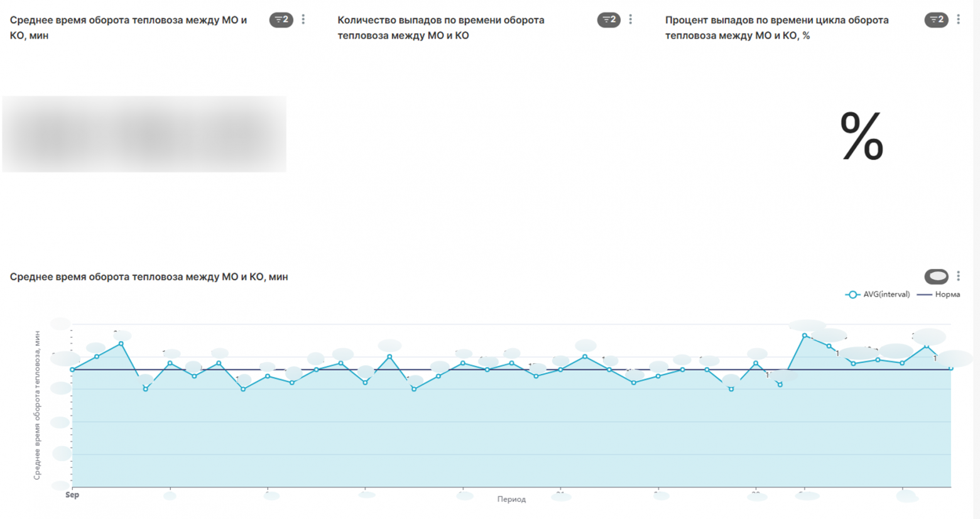The height and width of the screenshot is (519, 980).
Task: Click the line chart title above the graph
Action: (x=149, y=277)
